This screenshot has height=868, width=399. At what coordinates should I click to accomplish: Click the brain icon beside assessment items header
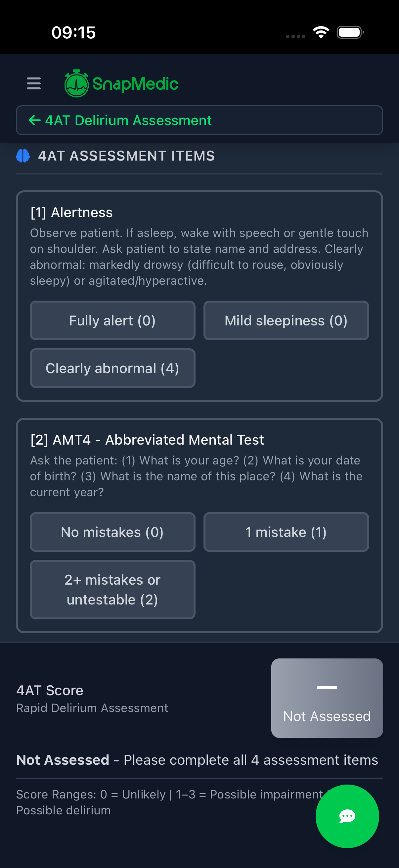pos(22,156)
